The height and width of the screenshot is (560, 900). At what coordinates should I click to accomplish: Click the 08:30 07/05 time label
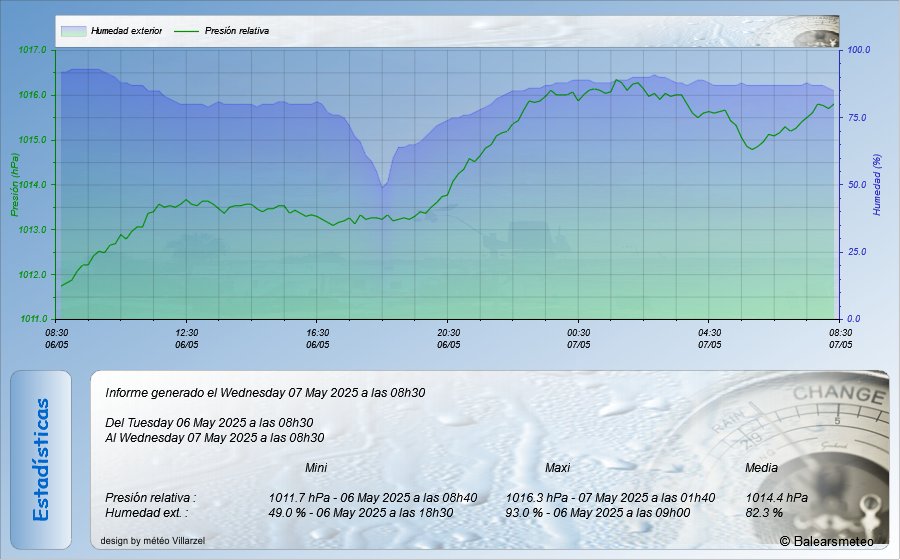tap(840, 339)
